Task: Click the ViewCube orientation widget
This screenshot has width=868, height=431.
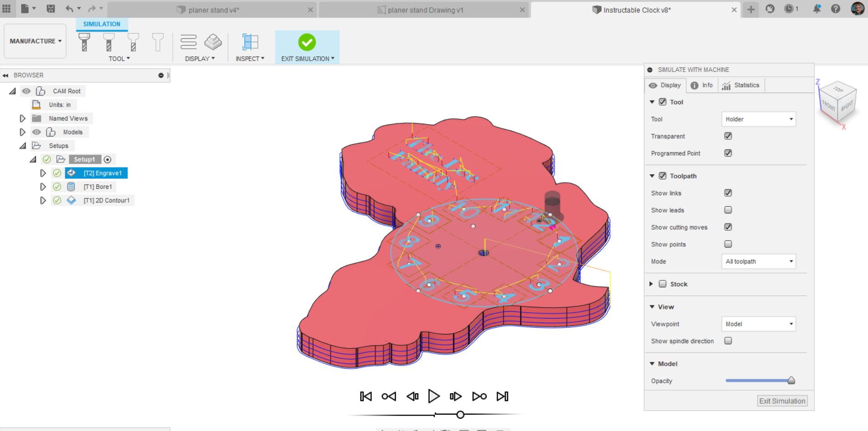Action: point(837,102)
